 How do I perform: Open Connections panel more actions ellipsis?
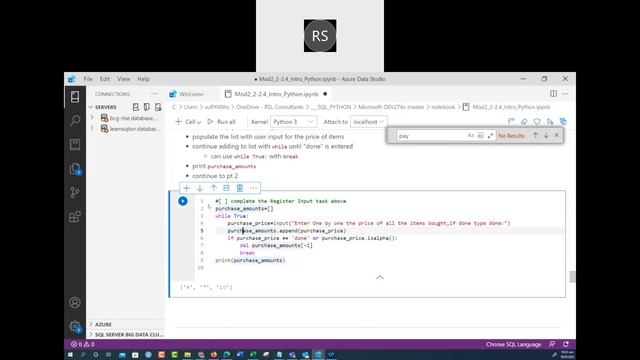pos(154,94)
